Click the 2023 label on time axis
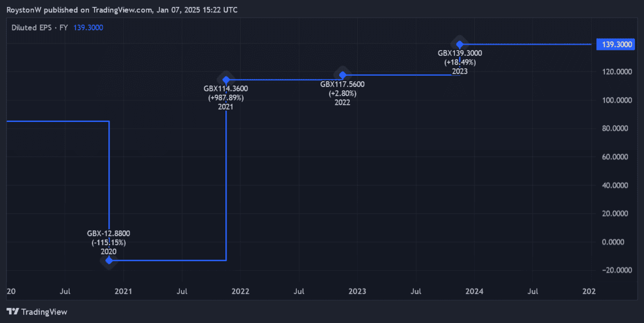Viewport: 644px width, 323px height. (x=357, y=291)
